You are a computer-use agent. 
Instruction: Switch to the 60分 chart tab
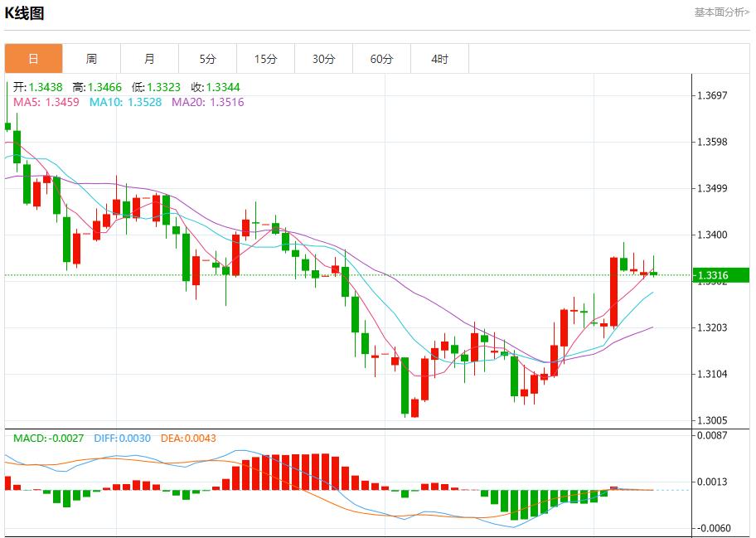point(381,59)
